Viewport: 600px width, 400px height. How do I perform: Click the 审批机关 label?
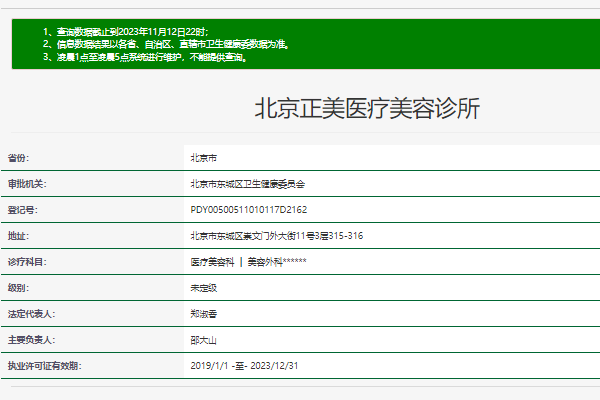(28, 184)
